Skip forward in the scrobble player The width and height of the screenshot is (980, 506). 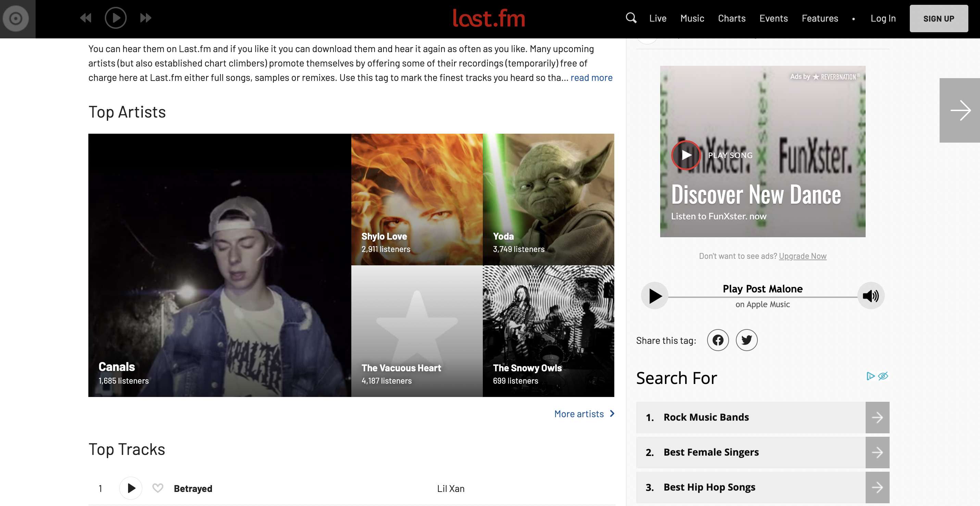tap(146, 17)
